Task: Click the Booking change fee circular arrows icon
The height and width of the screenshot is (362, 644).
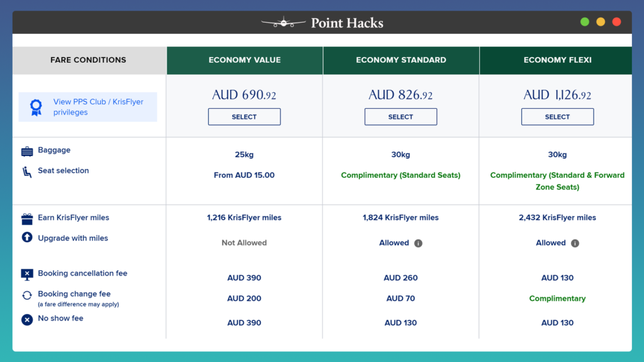Action: click(26, 295)
